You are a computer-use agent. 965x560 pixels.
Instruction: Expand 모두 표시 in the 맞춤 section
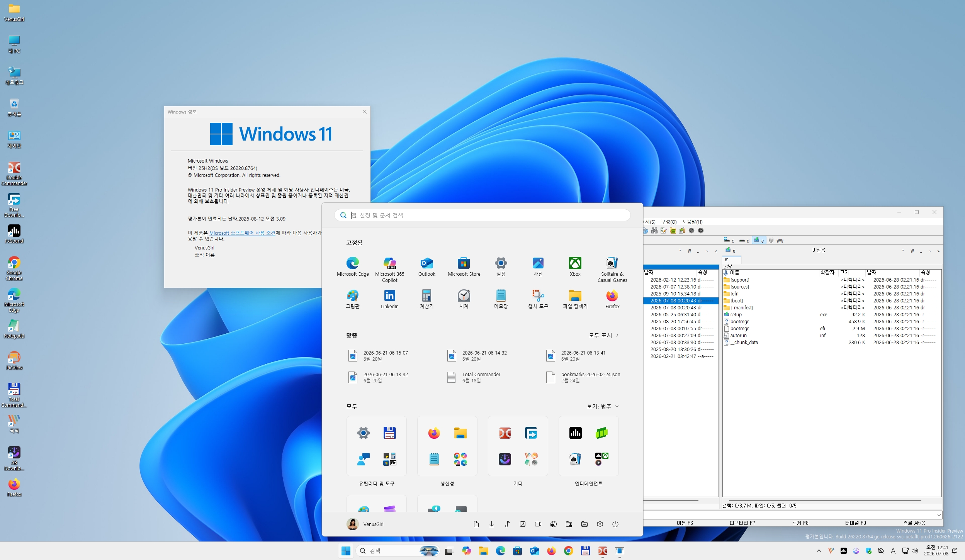(603, 335)
